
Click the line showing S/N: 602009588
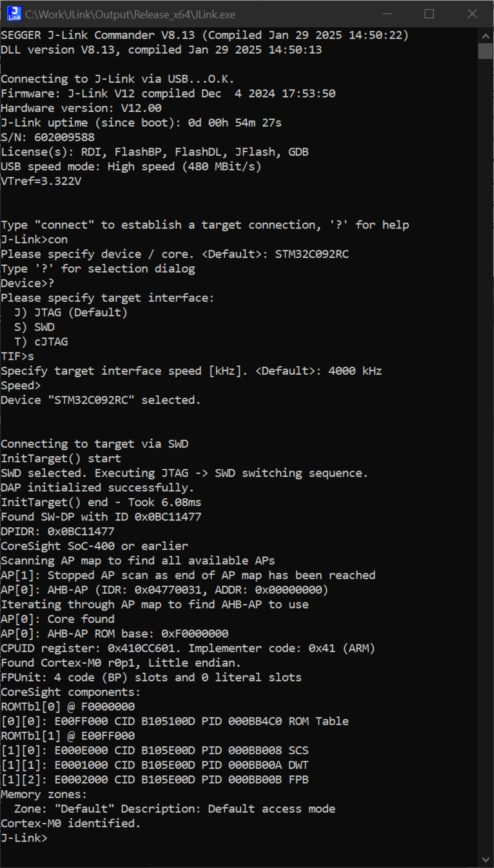tap(46, 137)
